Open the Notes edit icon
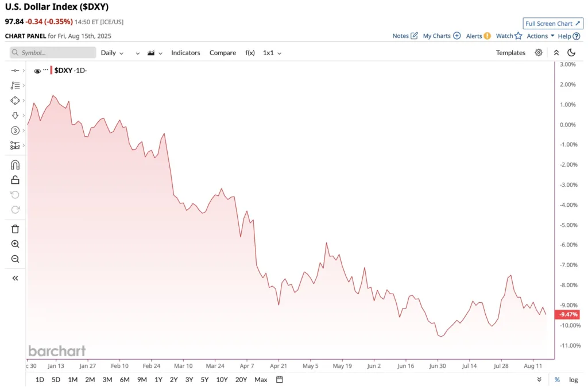The width and height of the screenshot is (588, 389). (415, 36)
